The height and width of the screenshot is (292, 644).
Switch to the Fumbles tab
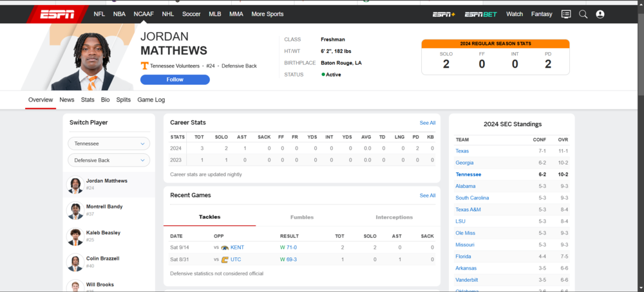point(301,217)
